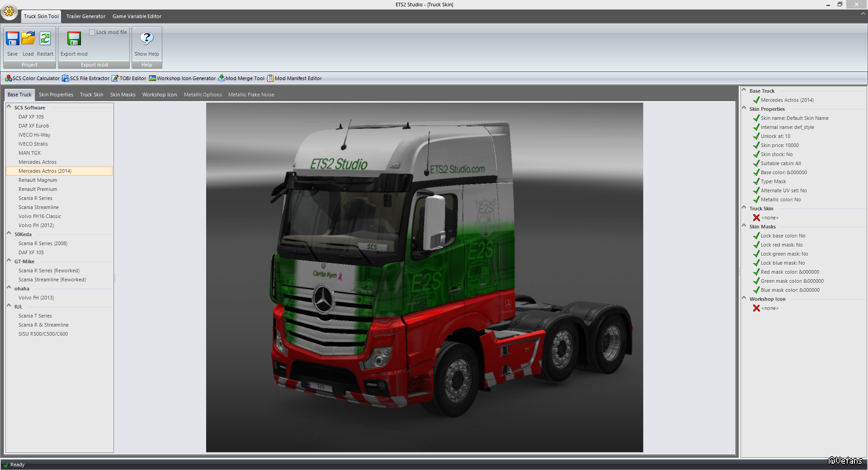Click the Blue mask color: &000000 entry
Screen dimensions: 868x470
coord(790,290)
